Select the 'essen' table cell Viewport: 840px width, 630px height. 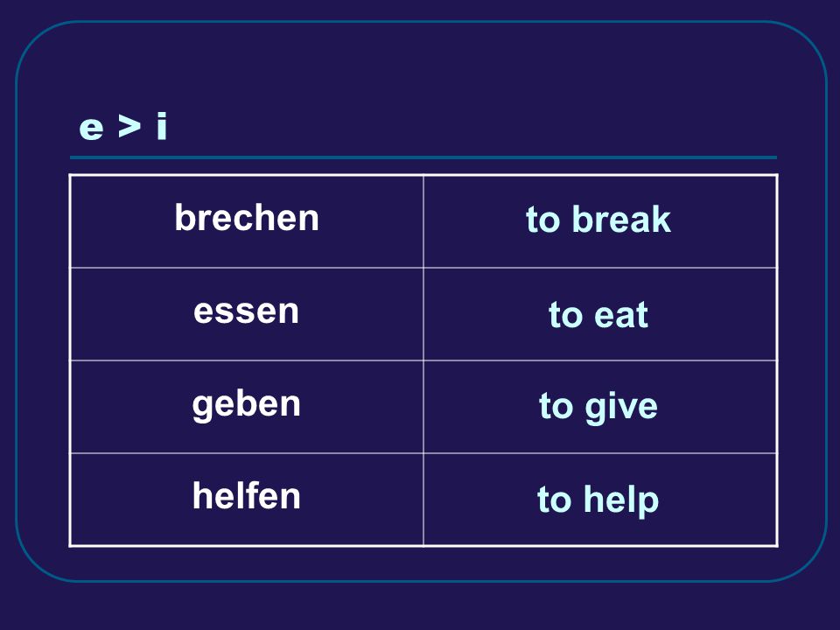[x=247, y=314]
